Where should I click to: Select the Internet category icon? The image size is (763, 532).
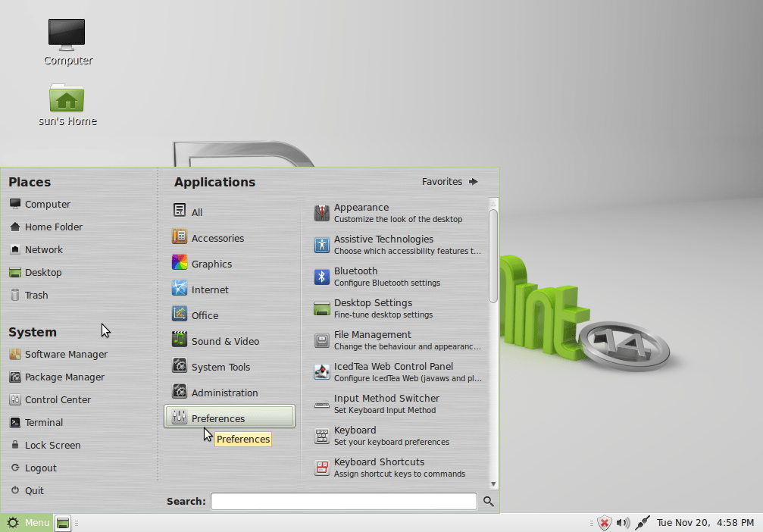pos(180,288)
